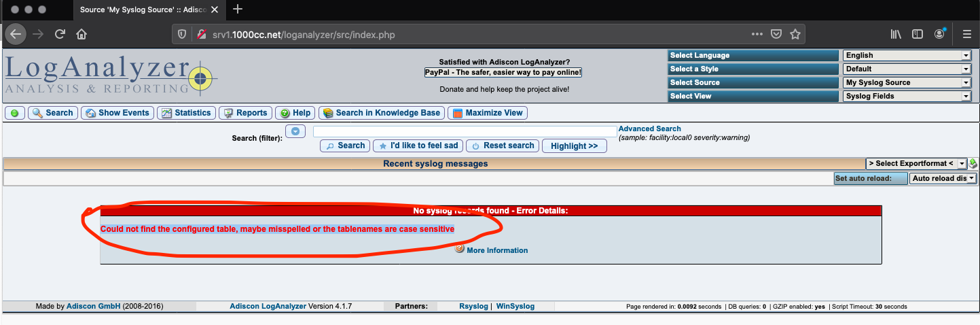980x325 pixels.
Task: Open the Advanced Search link
Action: click(649, 129)
